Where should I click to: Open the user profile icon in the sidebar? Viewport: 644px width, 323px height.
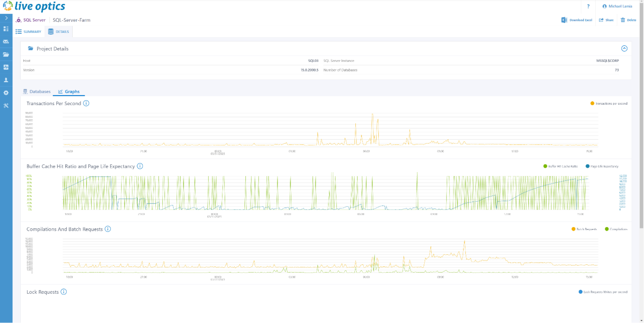6,80
